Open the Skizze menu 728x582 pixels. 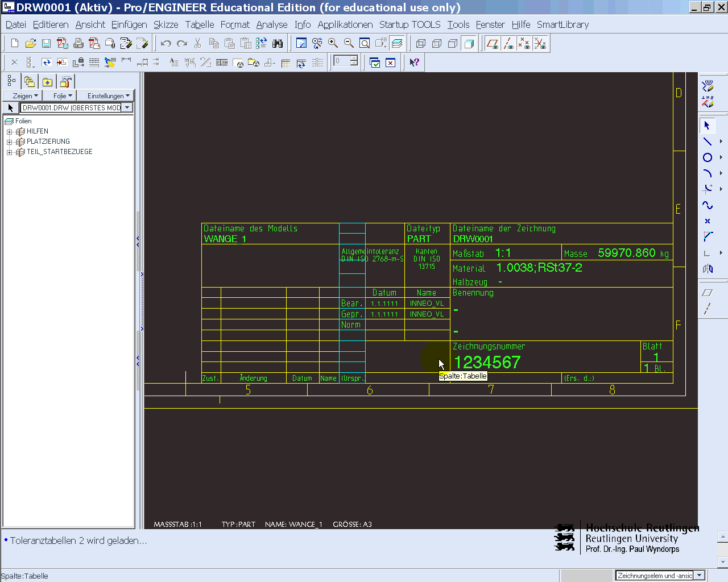pos(166,24)
